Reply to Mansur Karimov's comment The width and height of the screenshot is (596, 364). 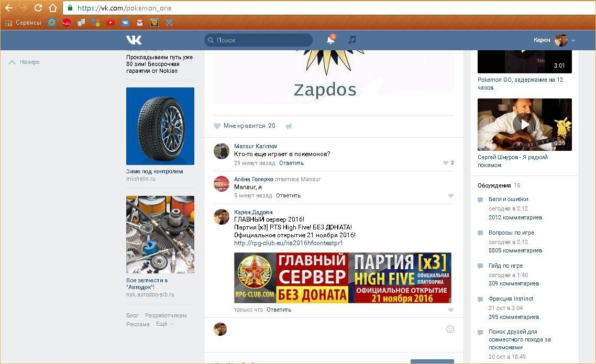[x=291, y=163]
